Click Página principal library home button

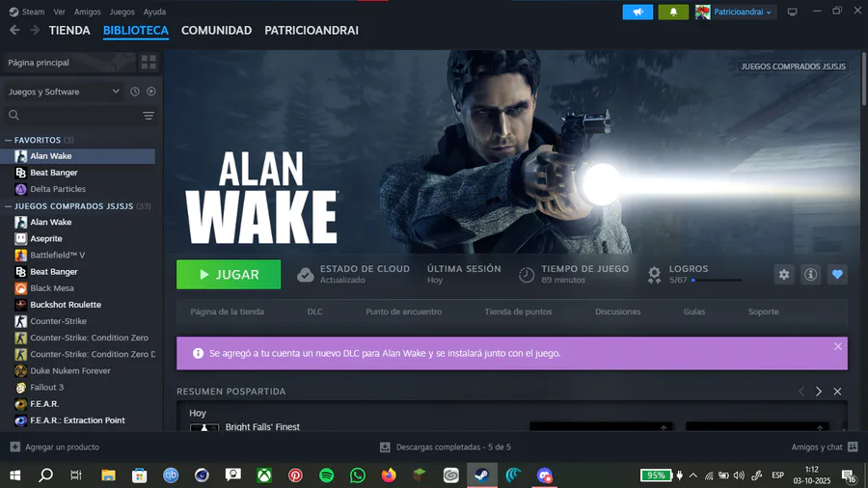[69, 63]
